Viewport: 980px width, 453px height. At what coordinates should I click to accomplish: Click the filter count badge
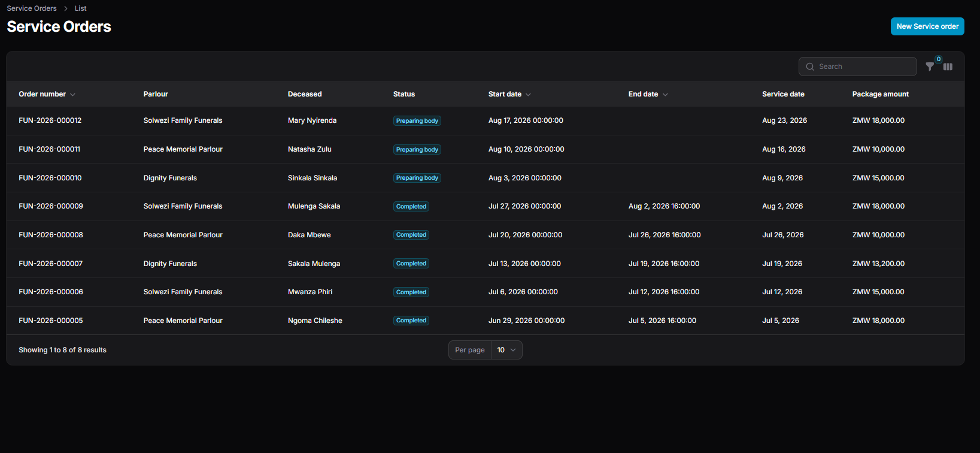coord(939,59)
